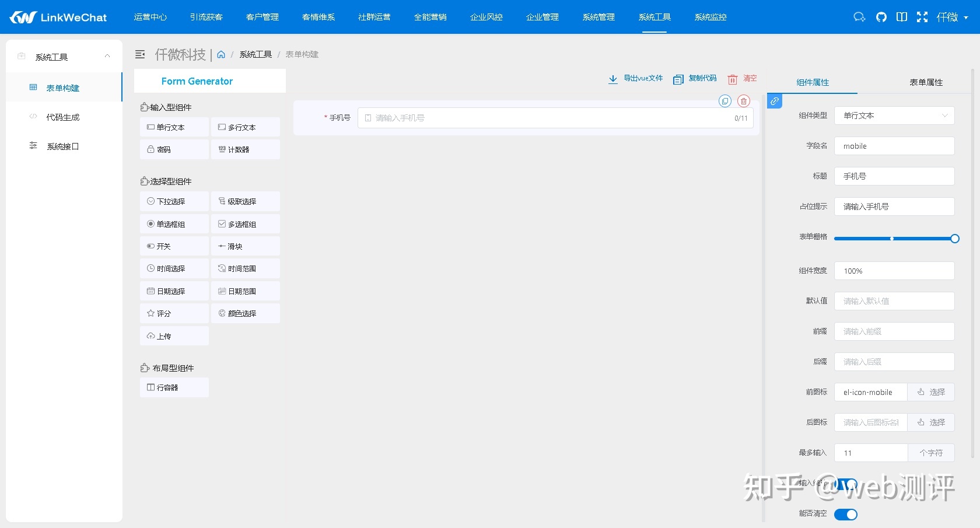980x528 pixels.
Task: Switch to 表单属性 tab
Action: (x=926, y=82)
